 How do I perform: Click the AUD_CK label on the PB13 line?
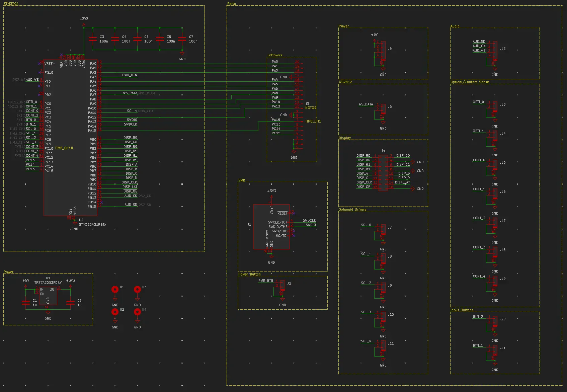pos(131,196)
